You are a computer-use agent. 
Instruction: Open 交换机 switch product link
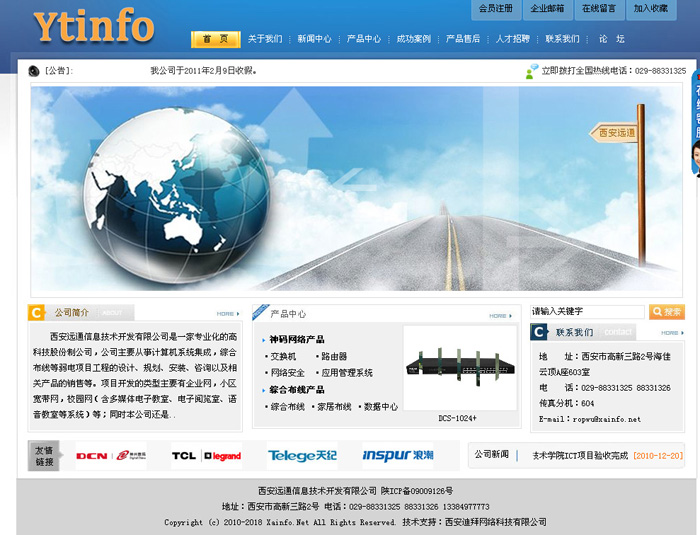tap(283, 356)
